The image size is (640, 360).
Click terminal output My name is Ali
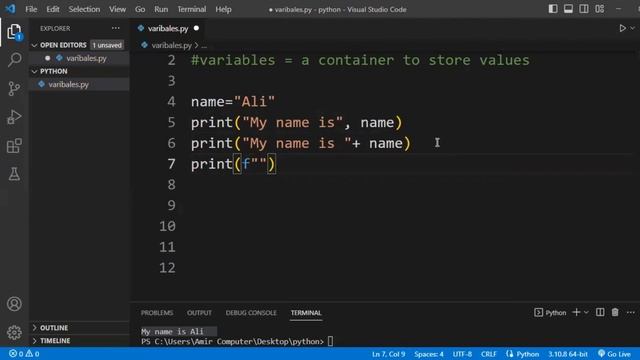172,331
